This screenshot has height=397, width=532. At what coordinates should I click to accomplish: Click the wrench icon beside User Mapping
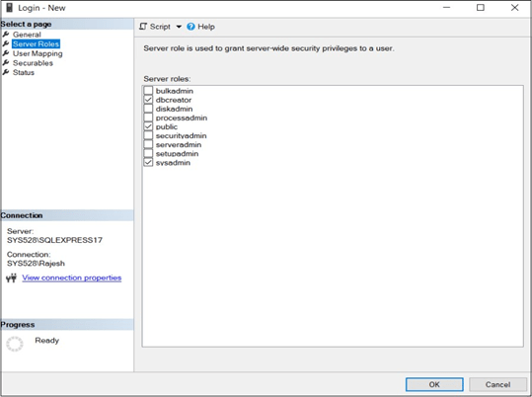tap(6, 53)
